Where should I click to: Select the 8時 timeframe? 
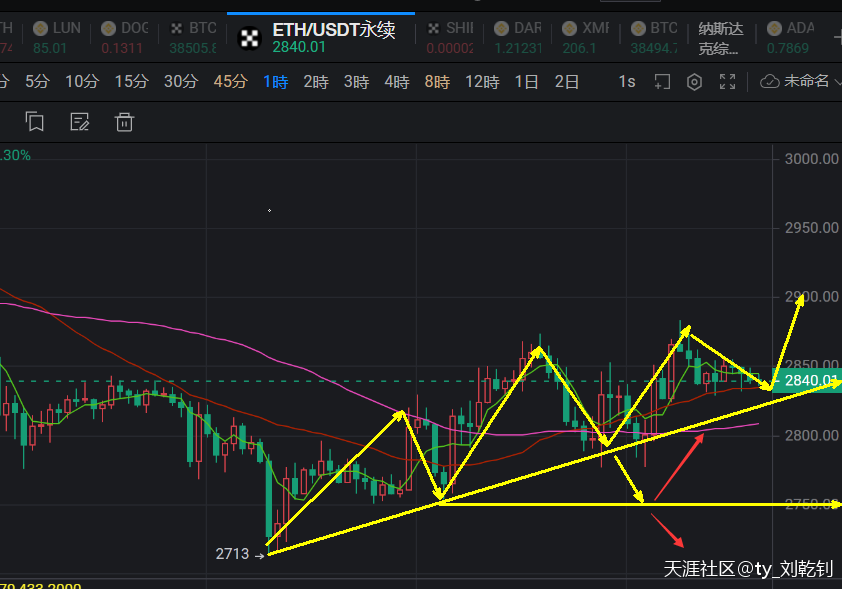(437, 82)
